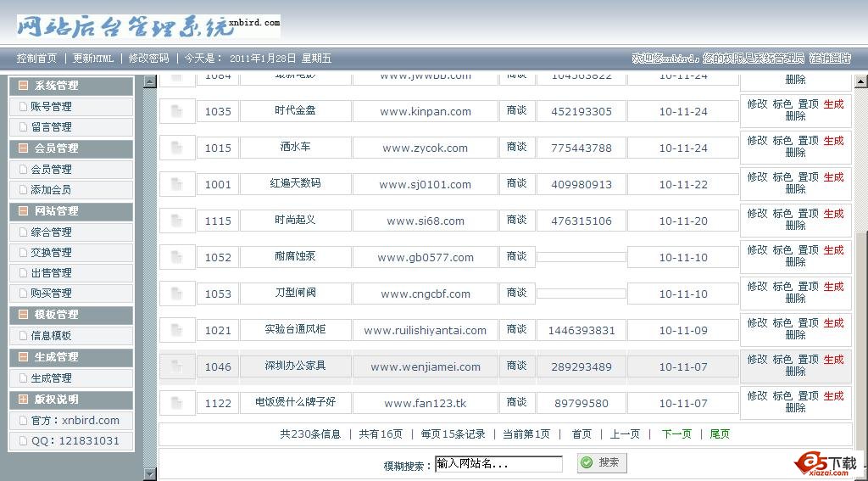Go to next page via 下一页
The width and height of the screenshot is (868, 481).
pyautogui.click(x=676, y=434)
